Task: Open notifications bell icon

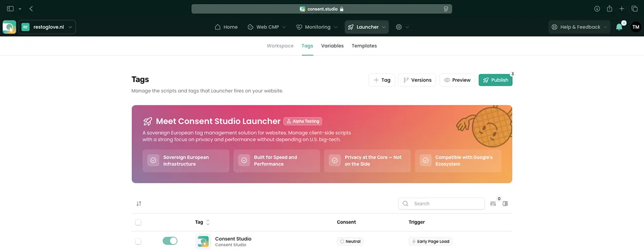Action: click(x=619, y=27)
